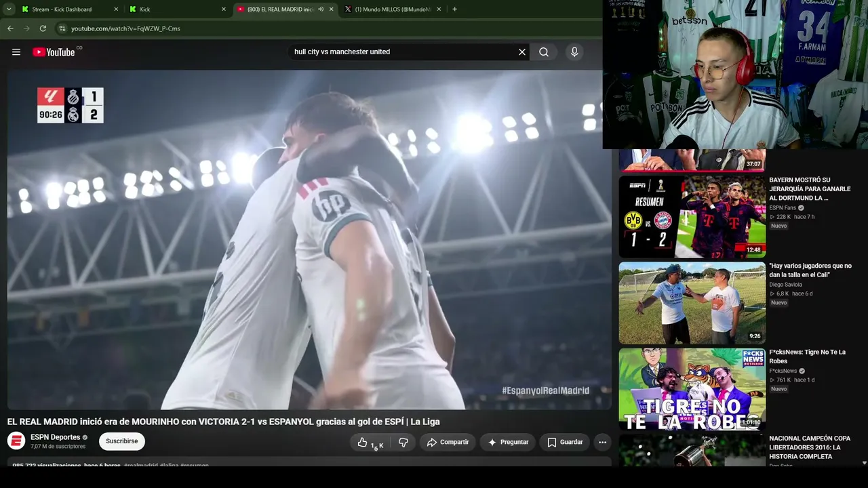Viewport: 868px width, 488px height.
Task: Open the ESPN Deportes channel avatar
Action: click(x=16, y=441)
